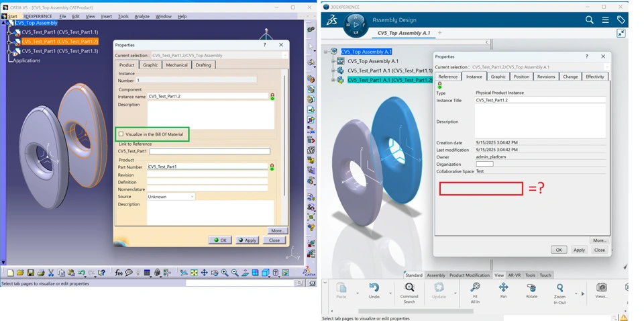The image size is (644, 321).
Task: Expand CV5_Test_Part1 A.1 (CV5_Test_Part1.1) node
Action: (333, 71)
